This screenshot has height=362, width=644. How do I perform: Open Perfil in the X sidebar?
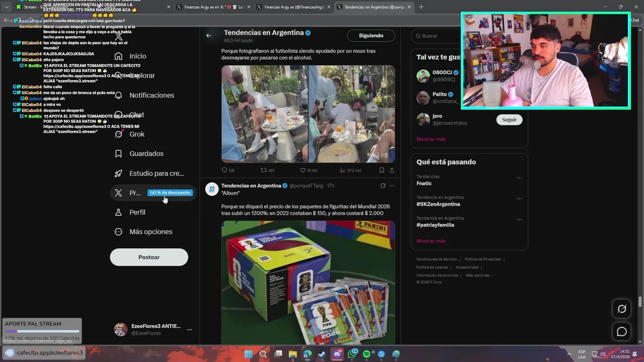[x=130, y=212]
